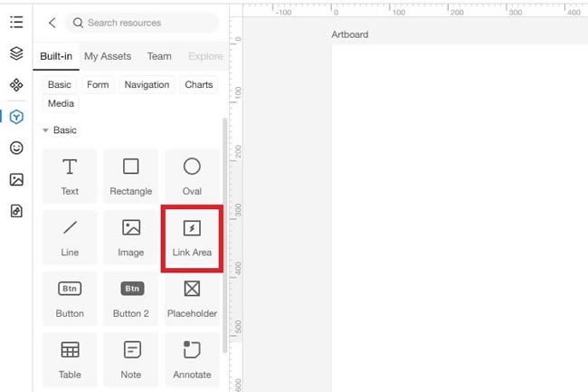Select the Line component

[x=70, y=237]
